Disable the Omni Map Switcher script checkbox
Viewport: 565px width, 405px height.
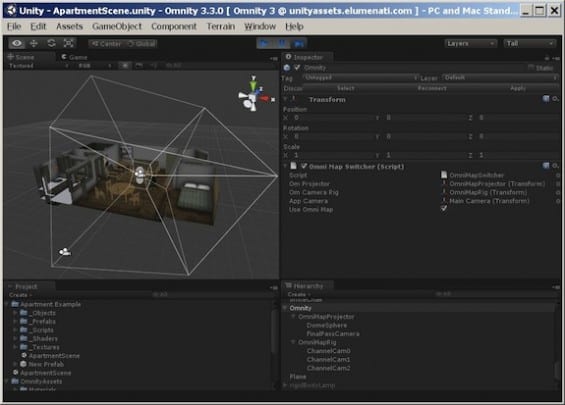(x=304, y=166)
